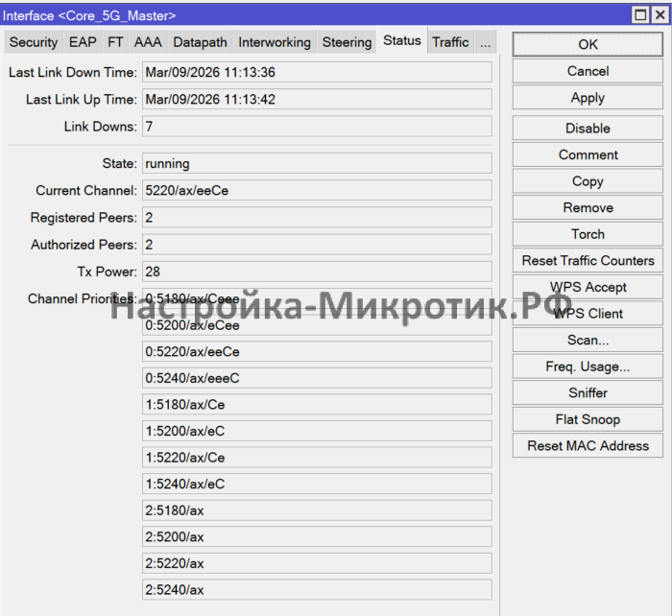Screen dimensions: 672x616
Task: Open the EAP tab
Action: [x=83, y=42]
